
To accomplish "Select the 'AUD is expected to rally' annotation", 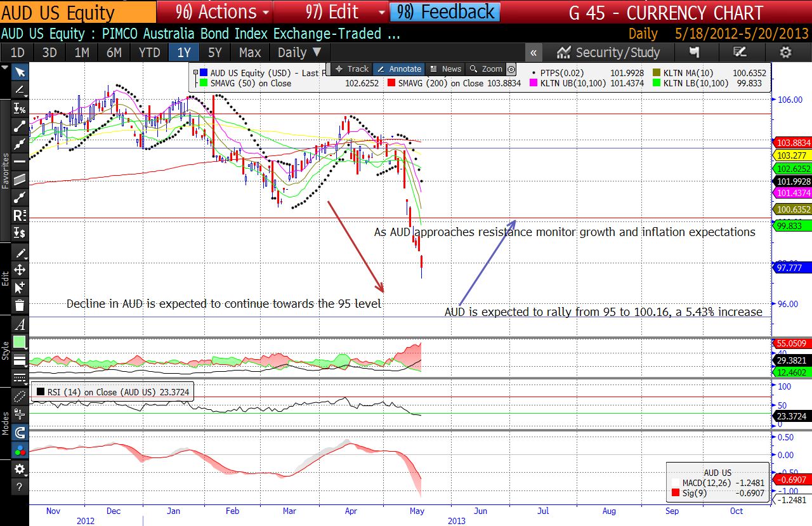I will [x=603, y=312].
